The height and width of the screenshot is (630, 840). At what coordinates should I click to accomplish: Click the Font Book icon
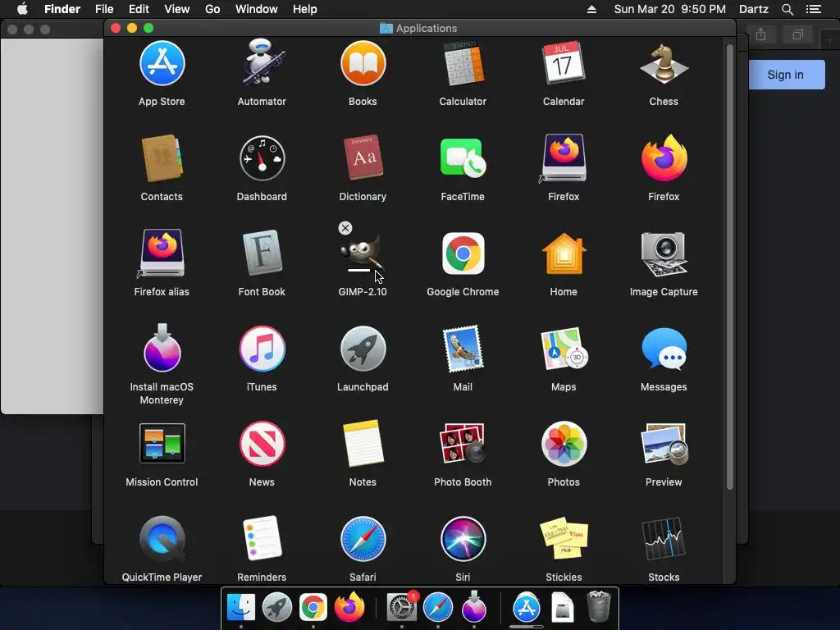point(262,253)
